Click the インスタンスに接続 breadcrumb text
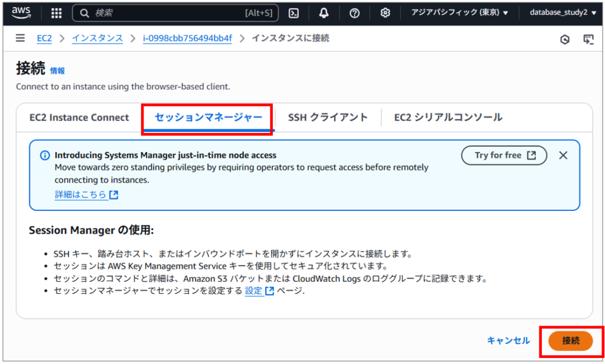 pos(291,38)
